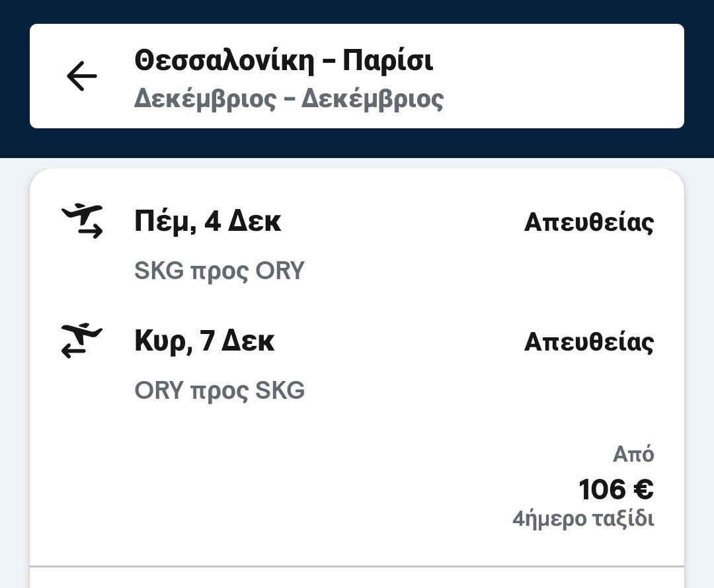Select the Δεκέμβριος – Δεκέμβριος date range
This screenshot has width=714, height=588.
pos(288,99)
